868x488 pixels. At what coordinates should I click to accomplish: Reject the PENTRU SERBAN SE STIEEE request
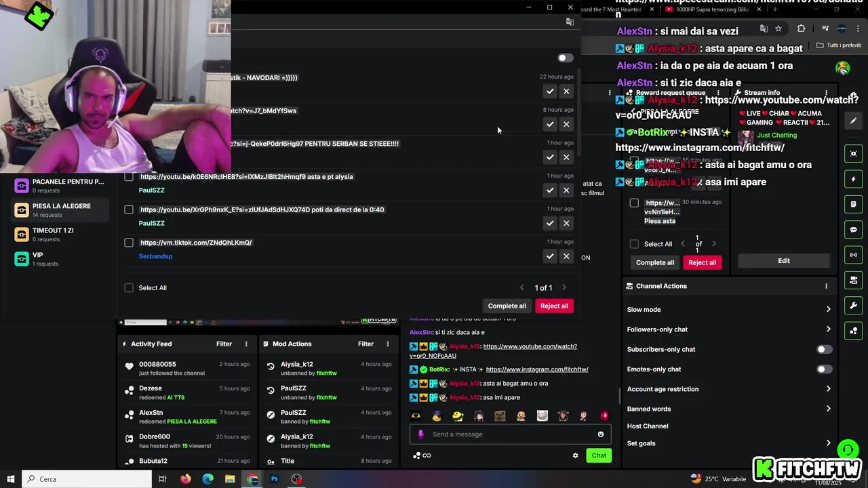tap(566, 157)
